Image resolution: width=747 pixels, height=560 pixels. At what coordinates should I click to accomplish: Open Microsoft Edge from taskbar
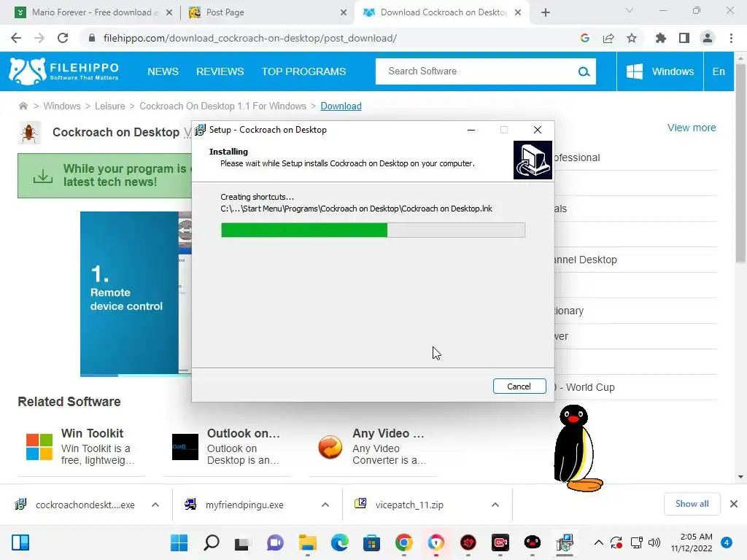point(339,542)
